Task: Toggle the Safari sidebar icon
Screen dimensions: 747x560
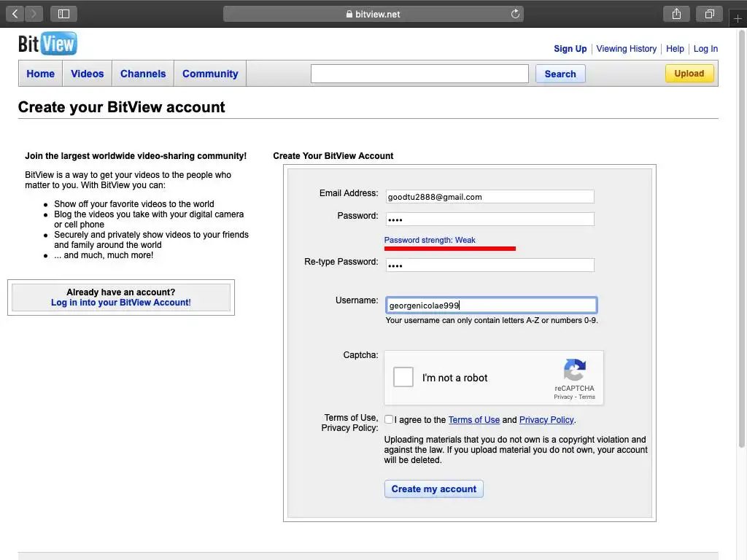Action: 64,14
